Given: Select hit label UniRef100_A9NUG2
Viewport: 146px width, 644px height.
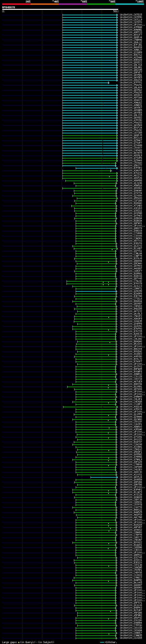Looking at the screenshot, I should tap(131, 103).
